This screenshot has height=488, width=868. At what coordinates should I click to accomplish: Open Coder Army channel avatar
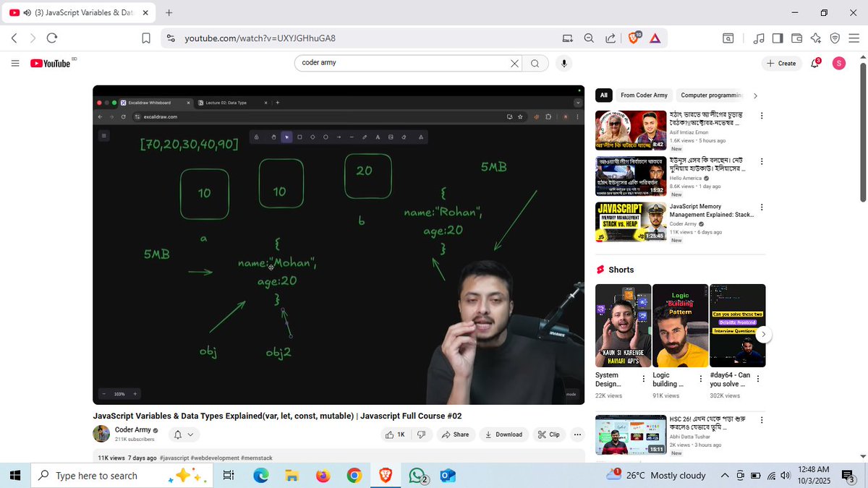[x=101, y=434]
